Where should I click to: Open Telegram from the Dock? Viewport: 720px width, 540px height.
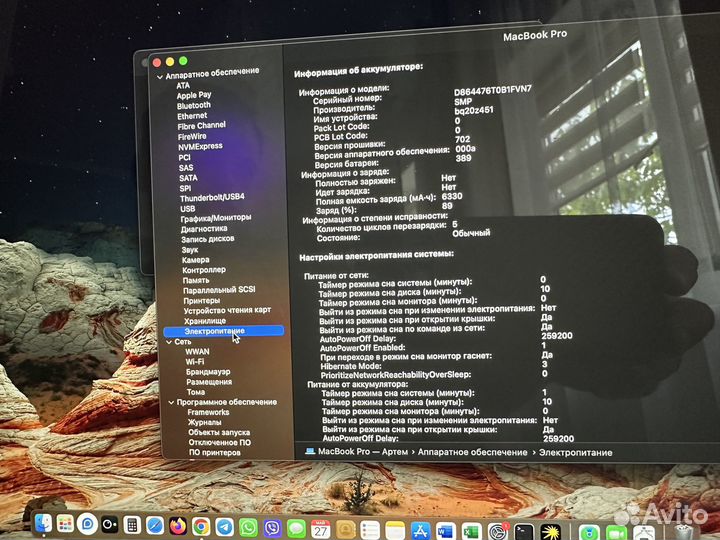224,527
